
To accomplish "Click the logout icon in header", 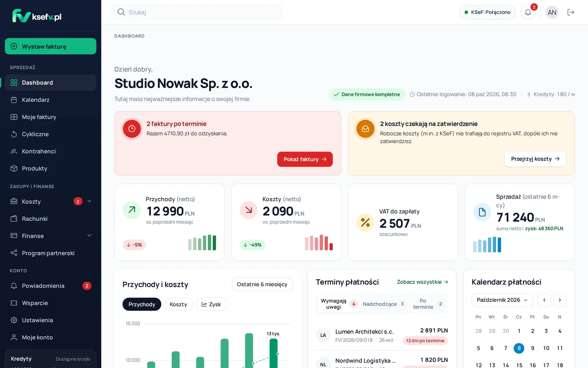I will click(x=571, y=12).
